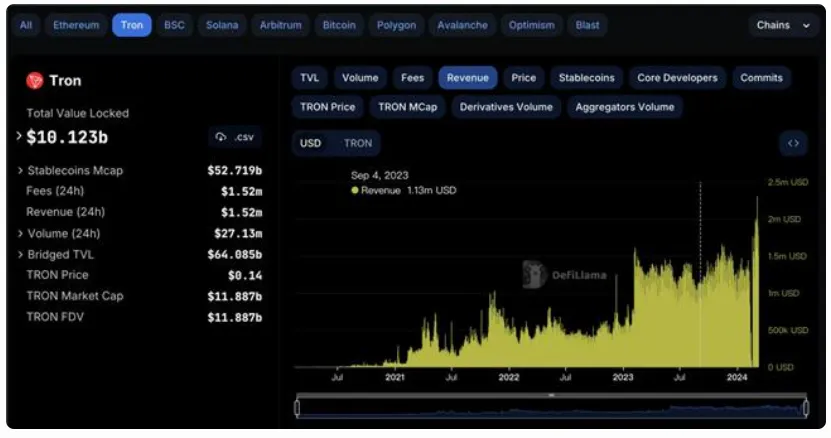Expand the Volume (24h) row
Screen dimensions: 831x438
(x=20, y=233)
